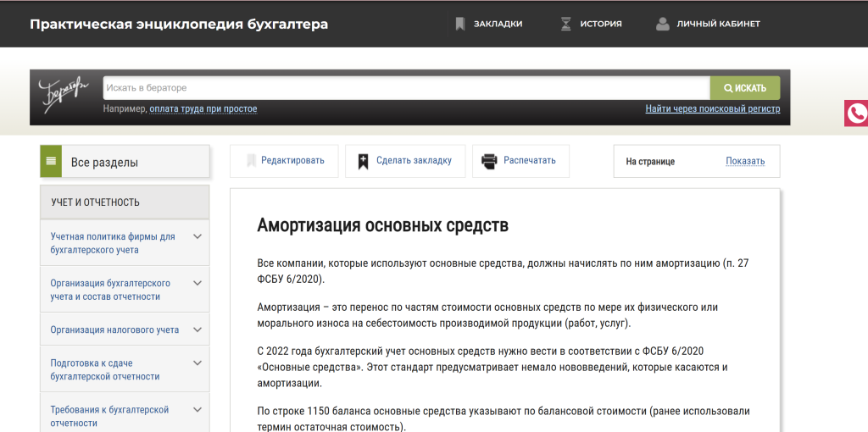Click paragraph starting with С 2022 года

tap(492, 368)
